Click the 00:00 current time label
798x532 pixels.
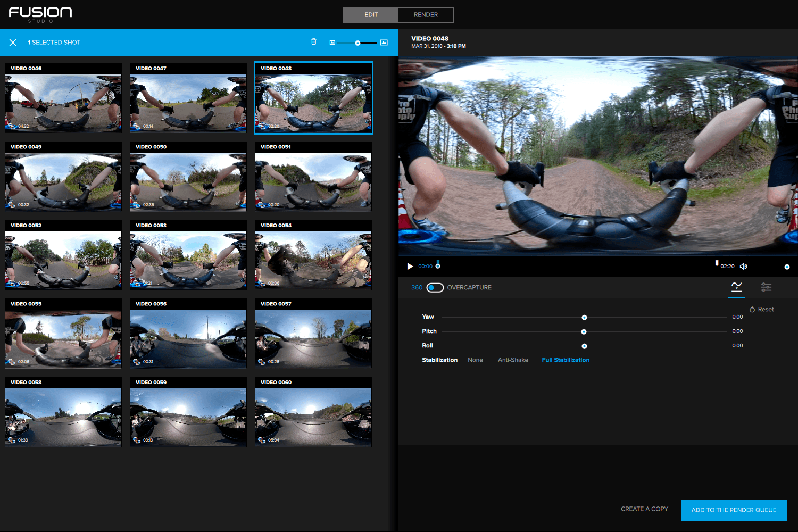(x=425, y=267)
